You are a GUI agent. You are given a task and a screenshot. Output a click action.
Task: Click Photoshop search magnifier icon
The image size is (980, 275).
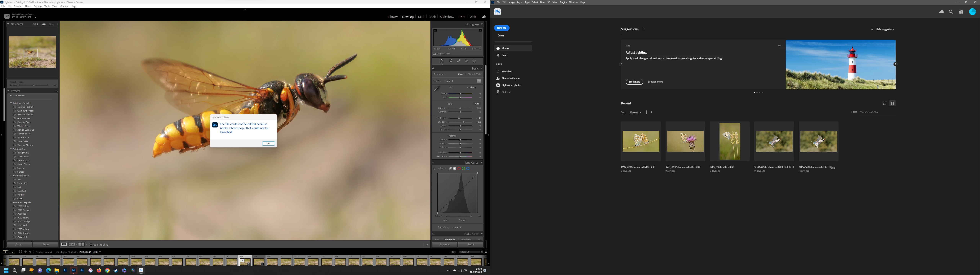[x=951, y=12]
